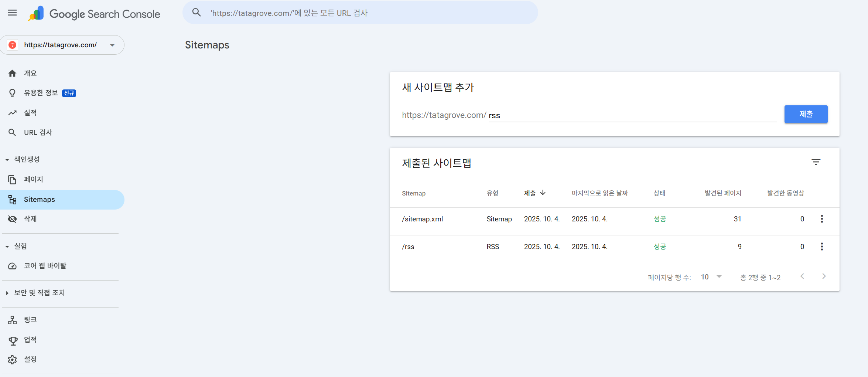Click the sitemap URL input containing rss

(x=632, y=115)
